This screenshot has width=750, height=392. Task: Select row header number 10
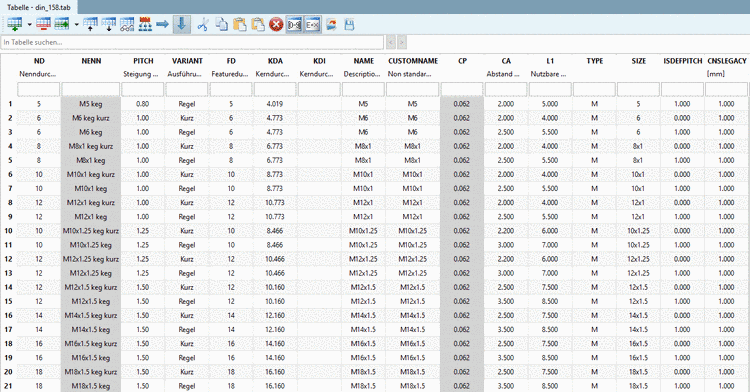(9, 231)
